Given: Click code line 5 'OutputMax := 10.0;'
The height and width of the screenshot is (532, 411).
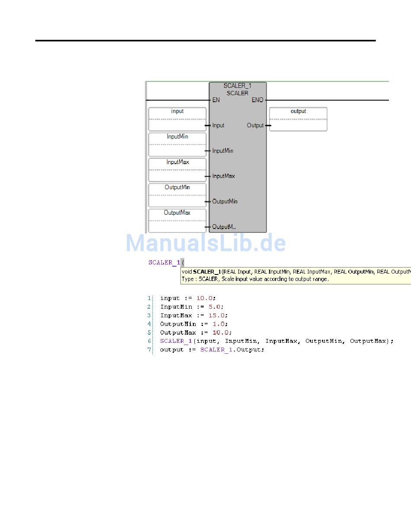Looking at the screenshot, I should point(196,332).
